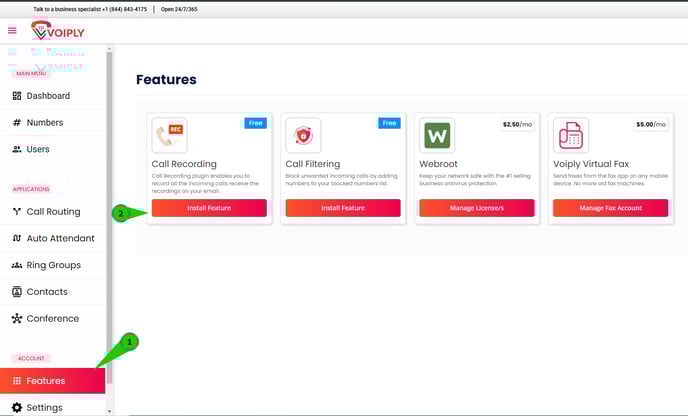Click the Auto Attendant icon

(x=17, y=238)
